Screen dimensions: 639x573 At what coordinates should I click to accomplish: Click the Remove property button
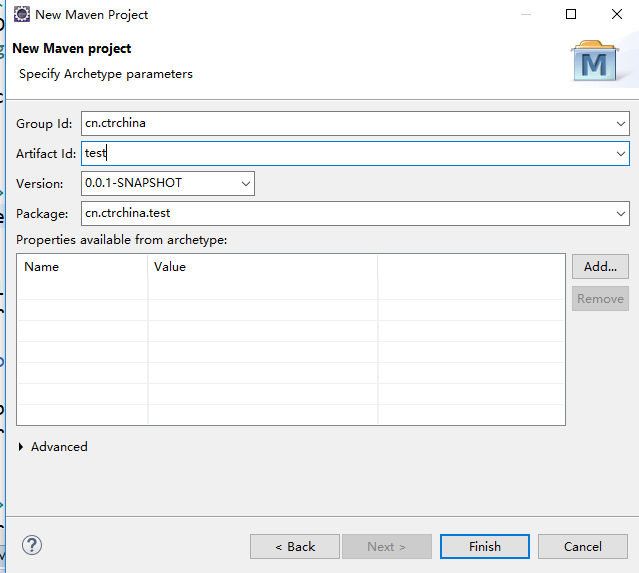coord(600,299)
